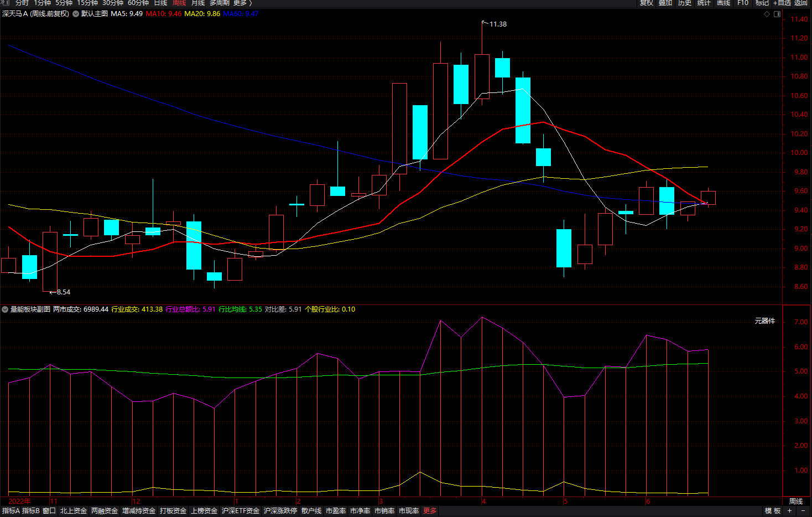Click the 8.54 low price marker
Viewport: 812px width, 517px height.
coord(64,292)
